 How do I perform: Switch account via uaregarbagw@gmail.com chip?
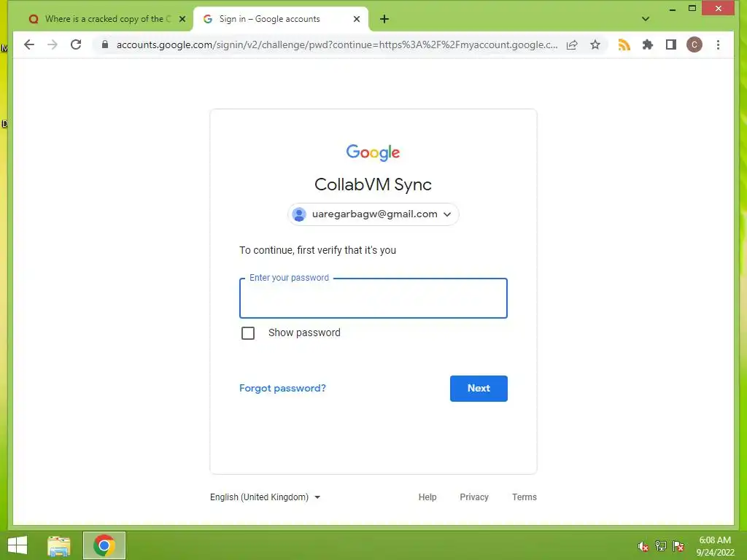(373, 214)
